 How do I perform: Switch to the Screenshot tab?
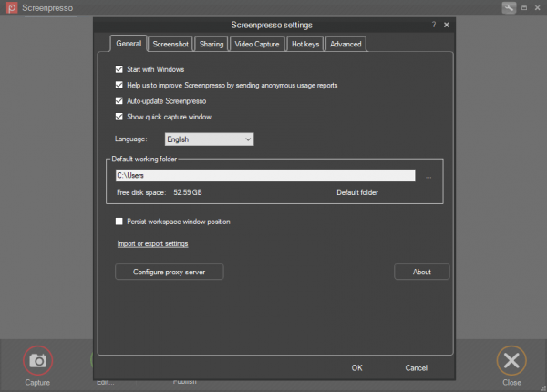pos(170,44)
